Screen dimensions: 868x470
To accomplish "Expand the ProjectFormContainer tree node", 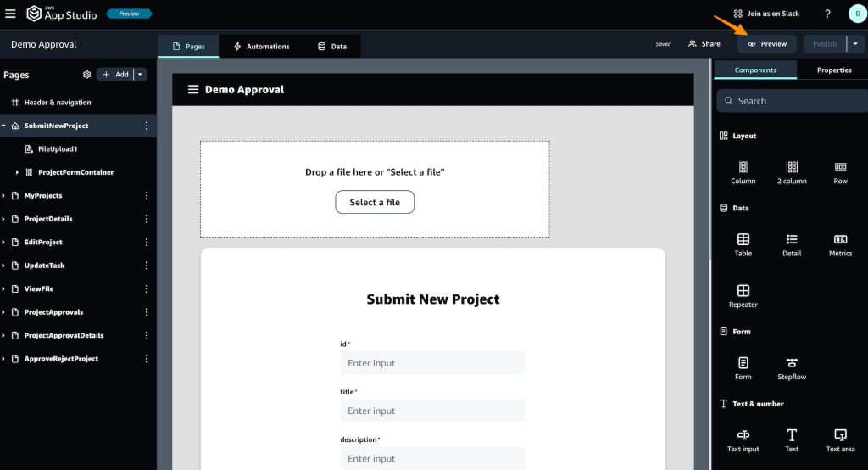I will pos(18,172).
